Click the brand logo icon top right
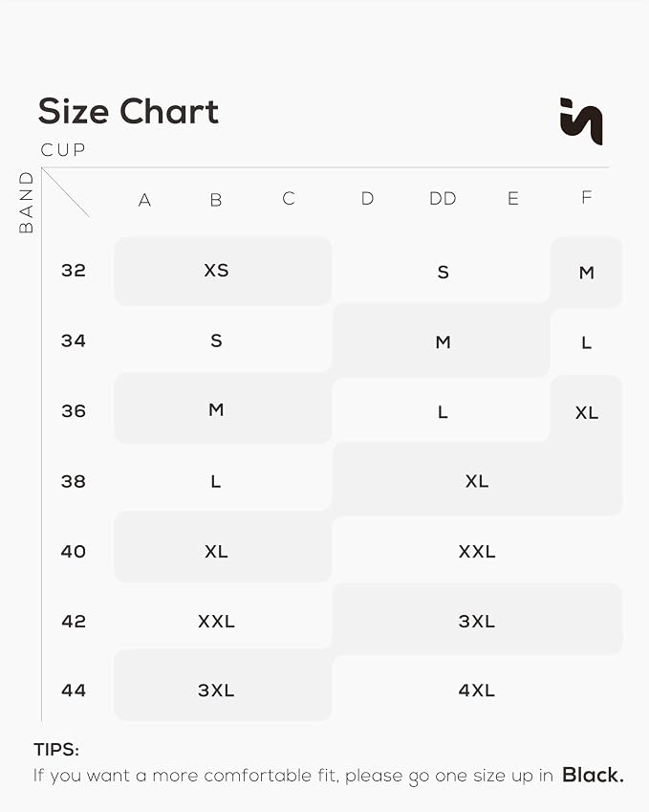The width and height of the screenshot is (649, 812). coord(581,121)
